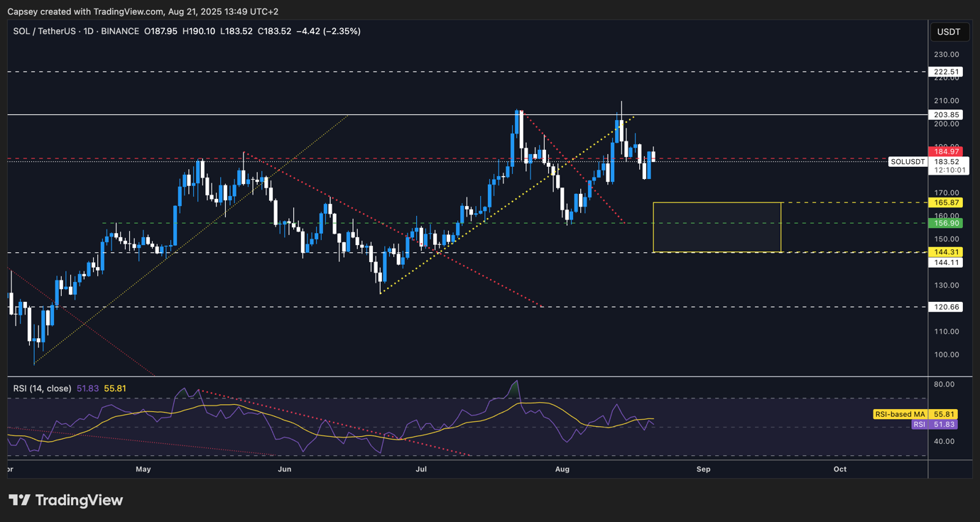The height and width of the screenshot is (522, 980).
Task: Click the white 222.51 resistance price label
Action: click(x=947, y=71)
